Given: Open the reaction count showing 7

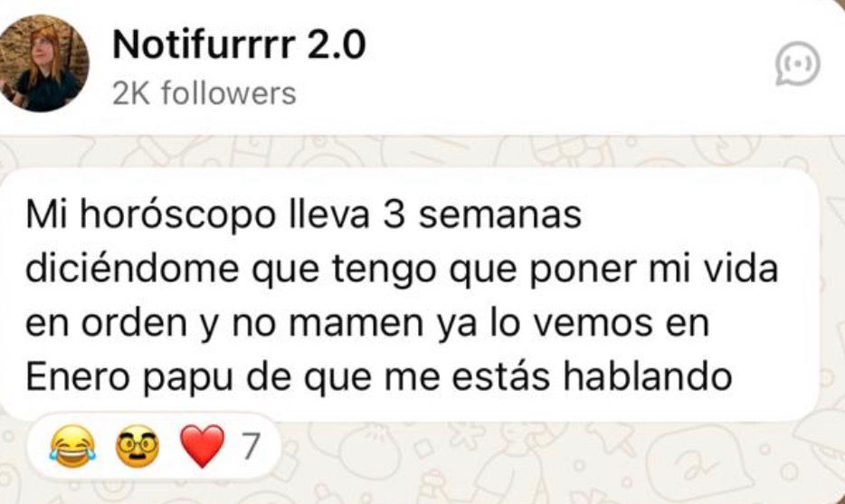Looking at the screenshot, I should point(251,446).
